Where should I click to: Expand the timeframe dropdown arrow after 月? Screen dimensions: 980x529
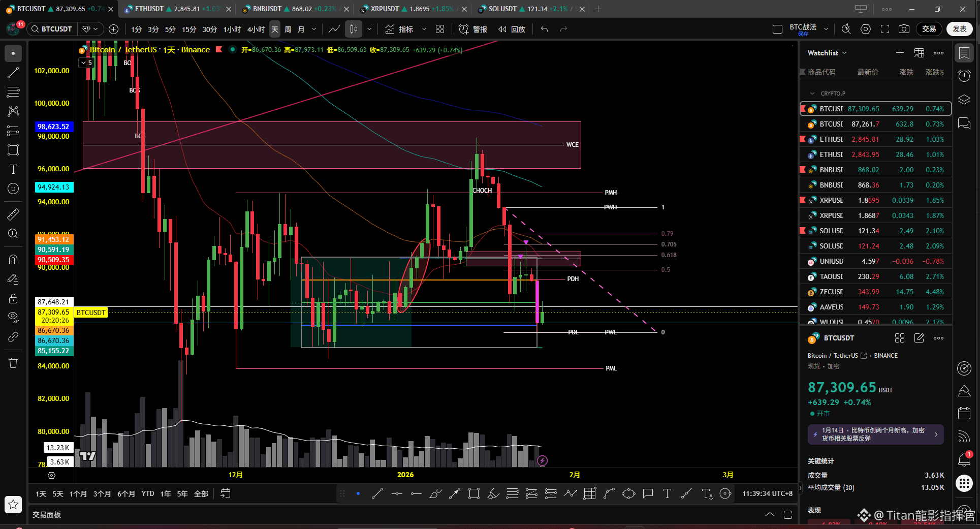click(314, 29)
